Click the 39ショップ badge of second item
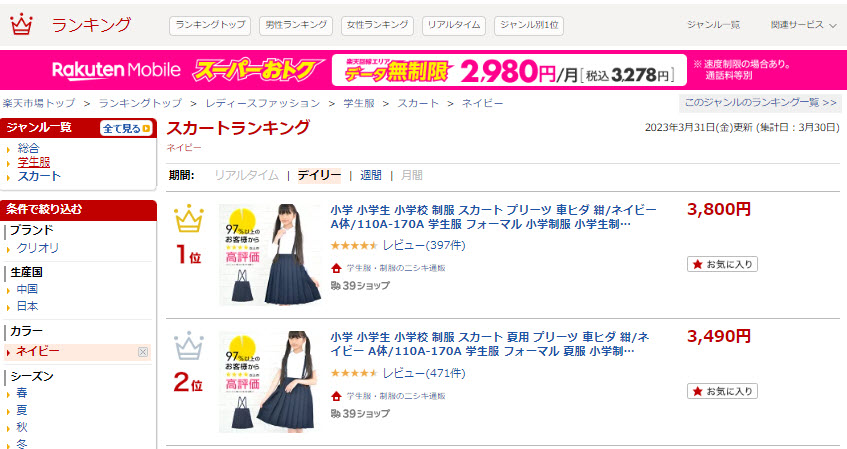Screen dimensions: 847x449 pos(360,413)
